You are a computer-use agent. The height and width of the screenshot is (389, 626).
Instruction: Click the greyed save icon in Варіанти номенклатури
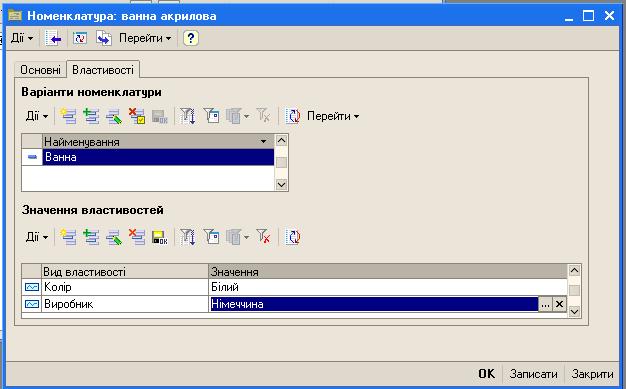[160, 116]
